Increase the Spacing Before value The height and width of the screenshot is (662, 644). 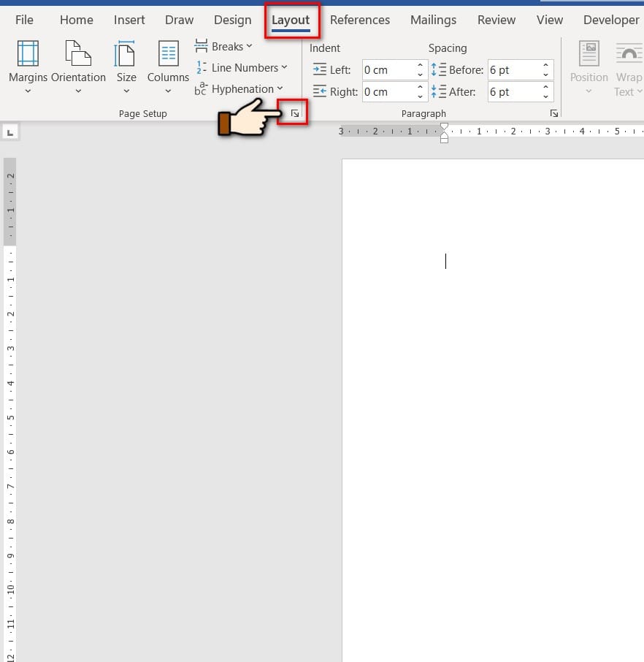coord(545,65)
